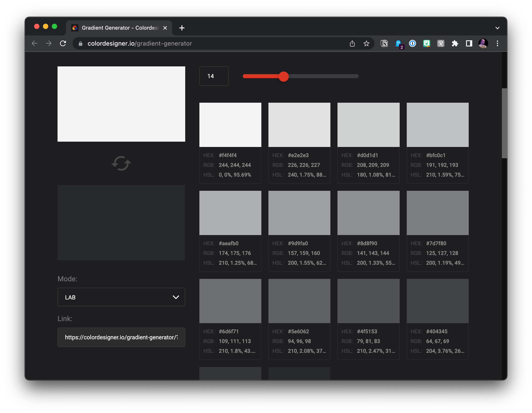Open the Extensions puzzle piece menu

coord(455,44)
